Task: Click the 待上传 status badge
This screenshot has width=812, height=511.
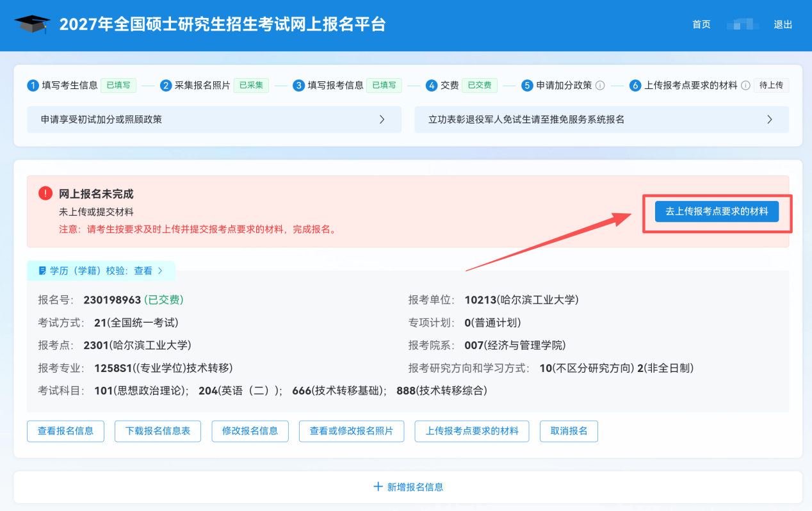Action: coord(771,85)
